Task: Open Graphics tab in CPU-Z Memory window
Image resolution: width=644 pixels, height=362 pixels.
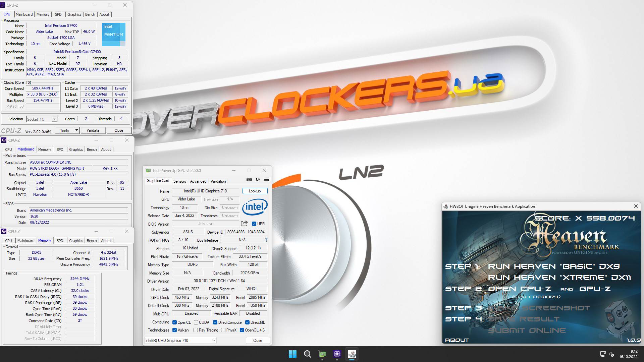Action: click(76, 241)
